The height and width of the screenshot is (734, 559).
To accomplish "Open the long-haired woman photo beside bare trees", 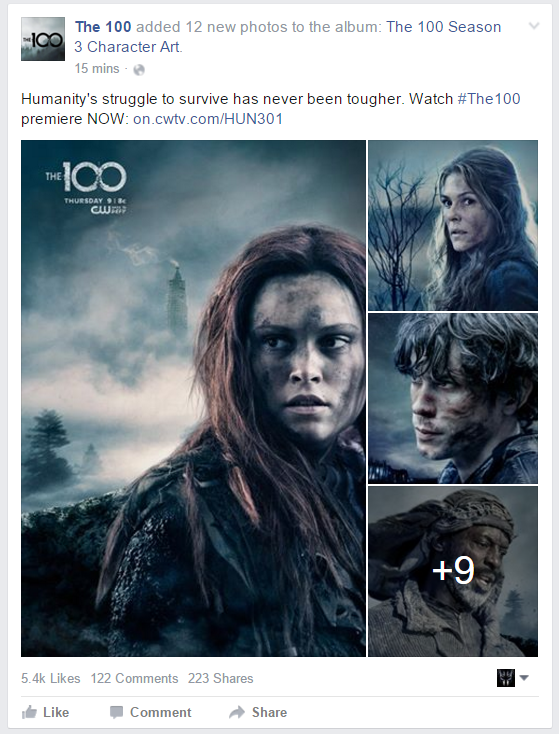I will [x=453, y=225].
